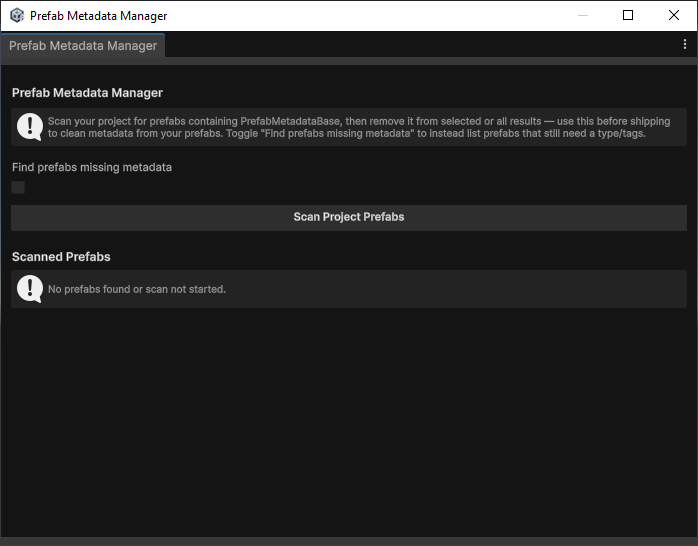
Task: Click the Scanned Prefabs heading
Action: tap(61, 257)
